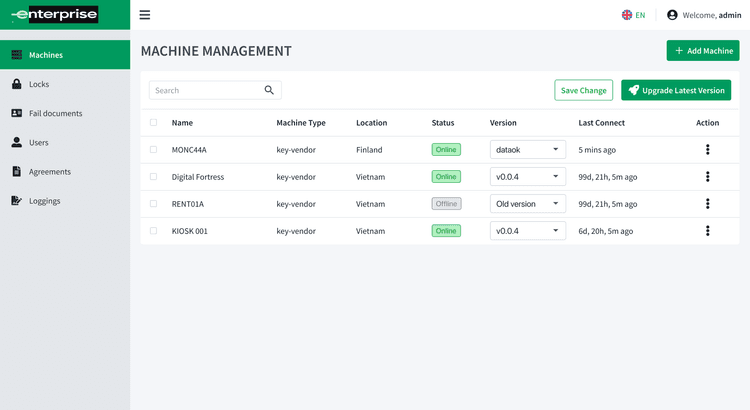
Task: Check the MONC44A row checkbox
Action: [x=154, y=150]
